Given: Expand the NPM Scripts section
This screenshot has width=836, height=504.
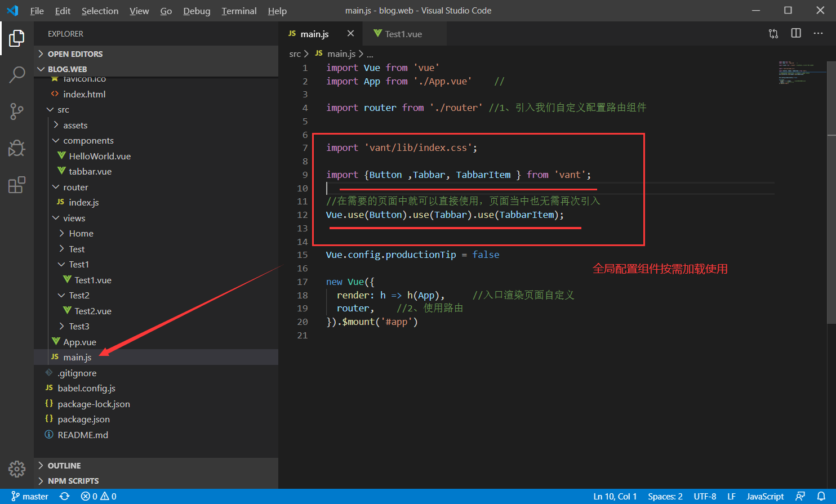Looking at the screenshot, I should [x=156, y=481].
